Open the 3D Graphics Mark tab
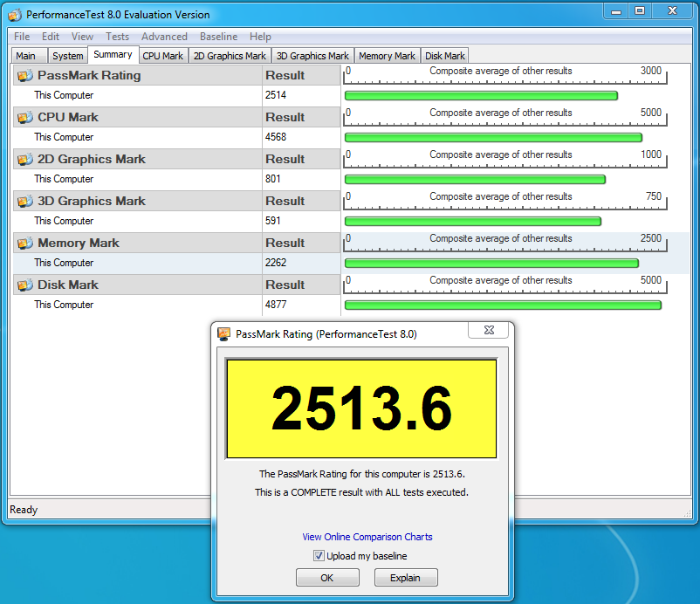Screen dimensions: 700x604 pos(312,56)
